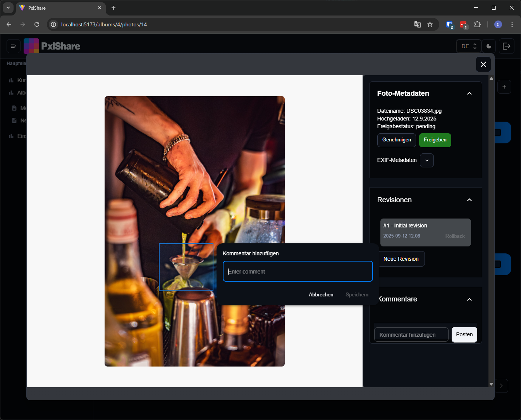
Task: Click the Genehmigen button
Action: pyautogui.click(x=396, y=140)
